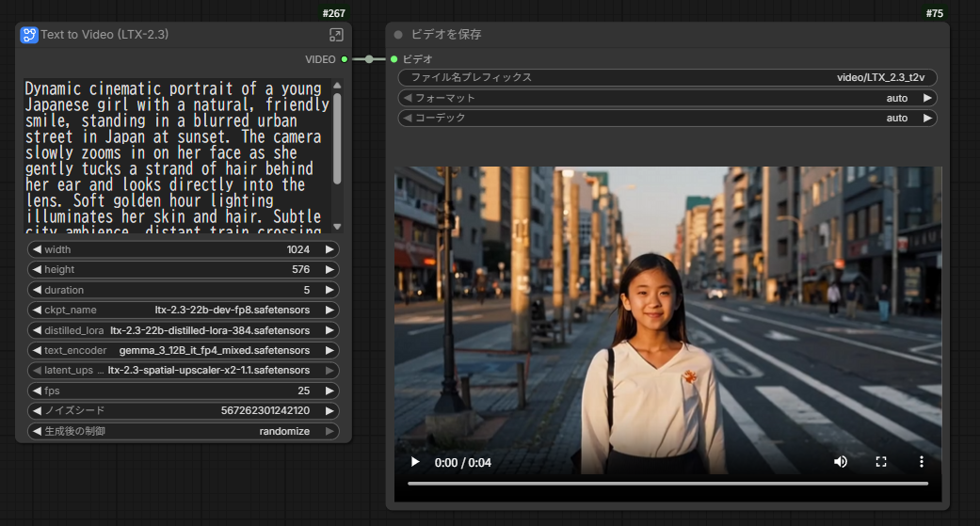The height and width of the screenshot is (526, 980).
Task: Click the expand subgraph icon on the node
Action: [336, 35]
